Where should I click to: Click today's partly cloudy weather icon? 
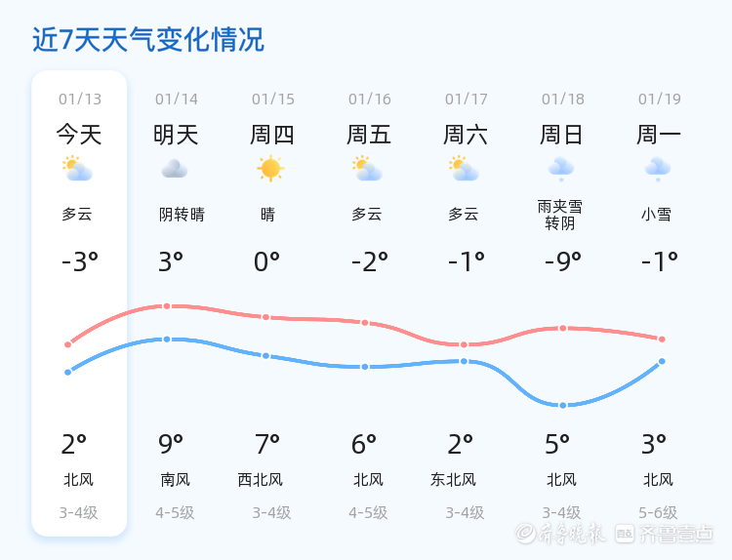[x=77, y=169]
